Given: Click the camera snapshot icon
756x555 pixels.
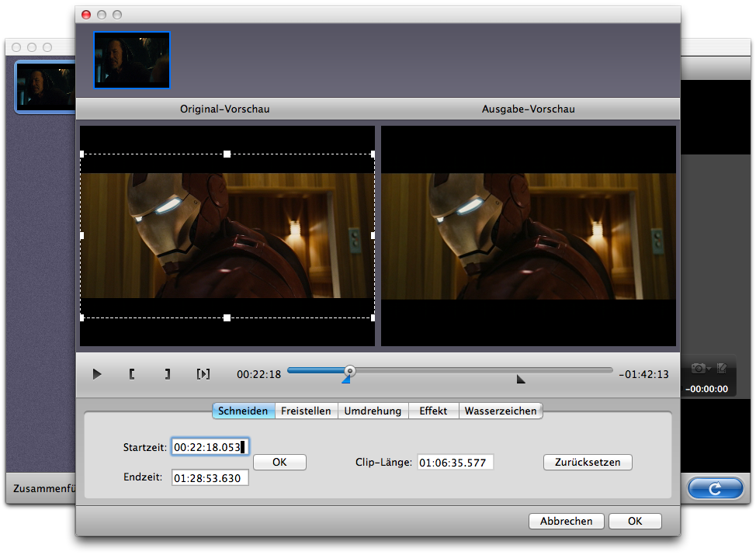Looking at the screenshot, I should tap(699, 368).
